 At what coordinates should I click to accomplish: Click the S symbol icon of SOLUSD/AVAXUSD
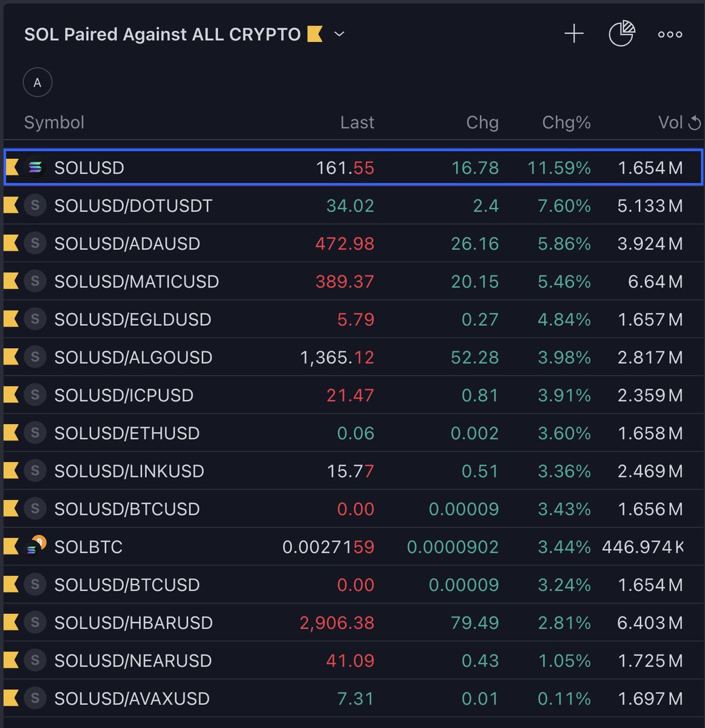coord(35,698)
